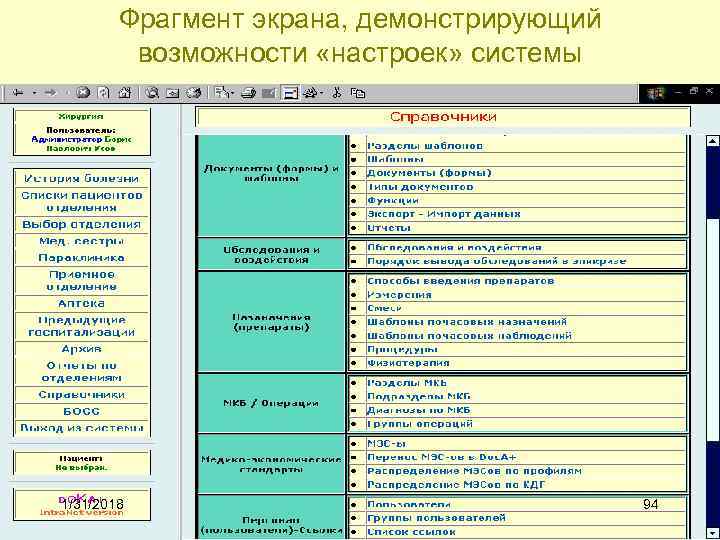
Task: Open Предыдущие госпитализации sidebar item
Action: (81, 326)
